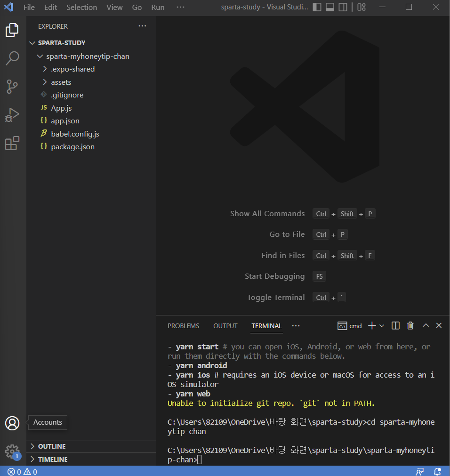450x476 pixels.
Task: Open the View menu
Action: click(x=114, y=7)
